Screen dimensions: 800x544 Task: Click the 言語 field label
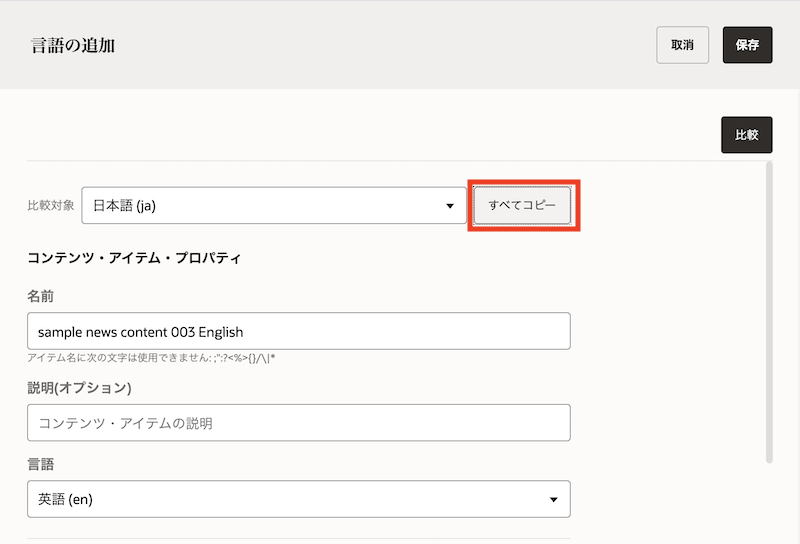click(x=41, y=464)
